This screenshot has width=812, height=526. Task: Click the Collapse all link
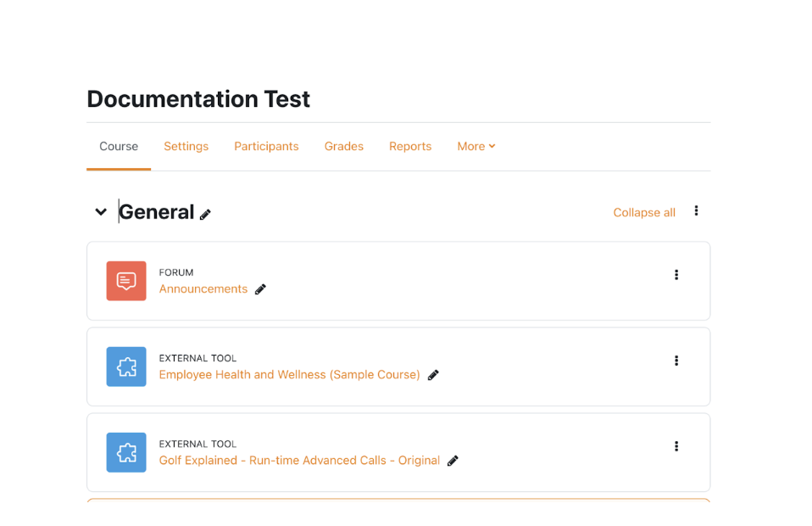(644, 212)
